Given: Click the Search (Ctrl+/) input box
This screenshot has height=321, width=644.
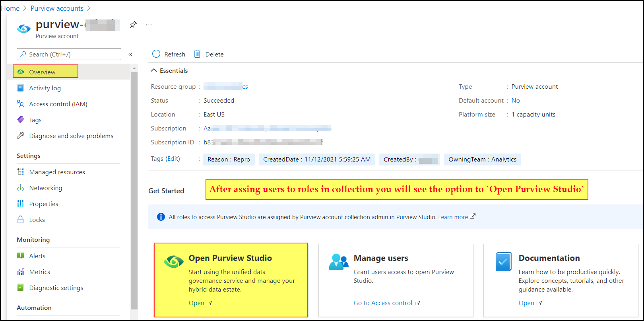Looking at the screenshot, I should pos(69,54).
